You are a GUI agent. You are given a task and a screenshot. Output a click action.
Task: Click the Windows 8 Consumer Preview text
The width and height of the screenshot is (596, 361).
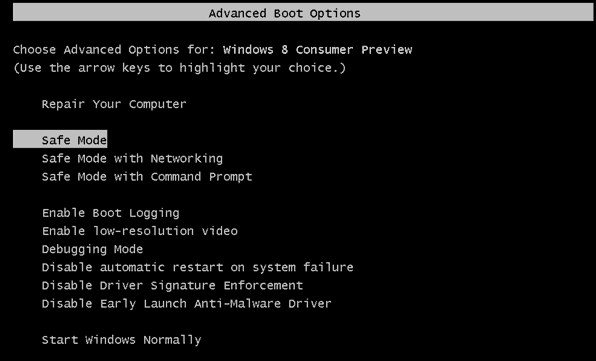[317, 50]
